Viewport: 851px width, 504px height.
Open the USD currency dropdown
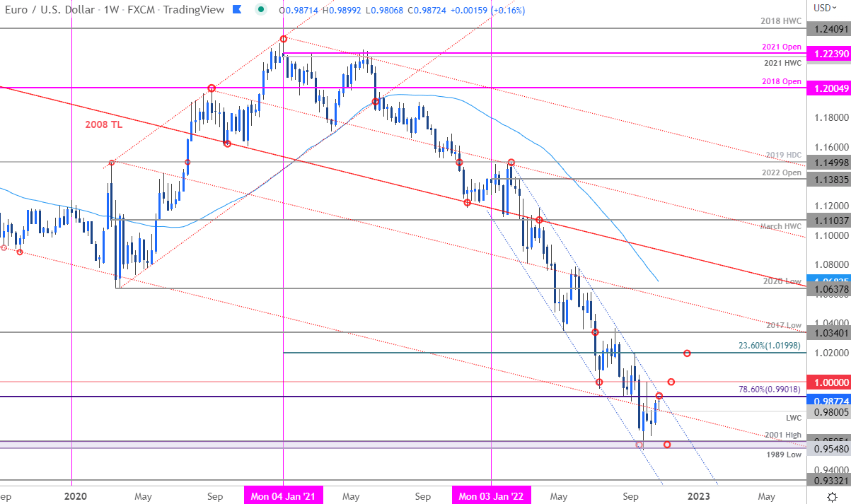pyautogui.click(x=826, y=8)
